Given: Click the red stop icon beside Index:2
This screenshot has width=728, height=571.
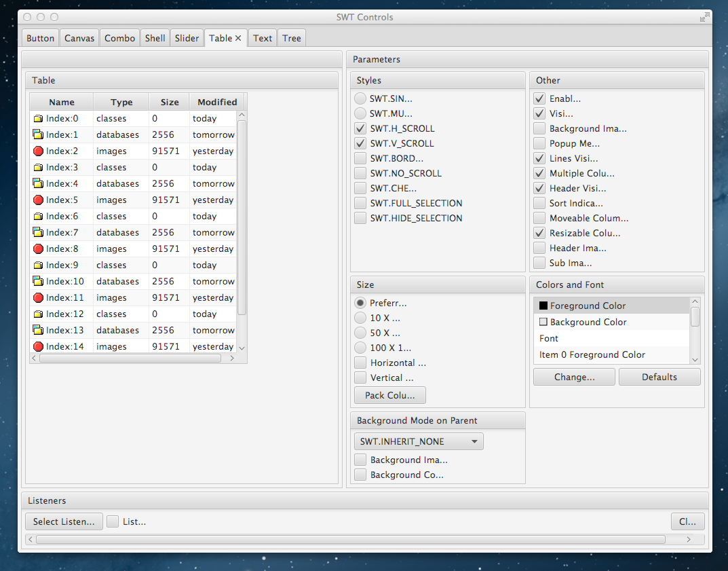Looking at the screenshot, I should point(38,151).
